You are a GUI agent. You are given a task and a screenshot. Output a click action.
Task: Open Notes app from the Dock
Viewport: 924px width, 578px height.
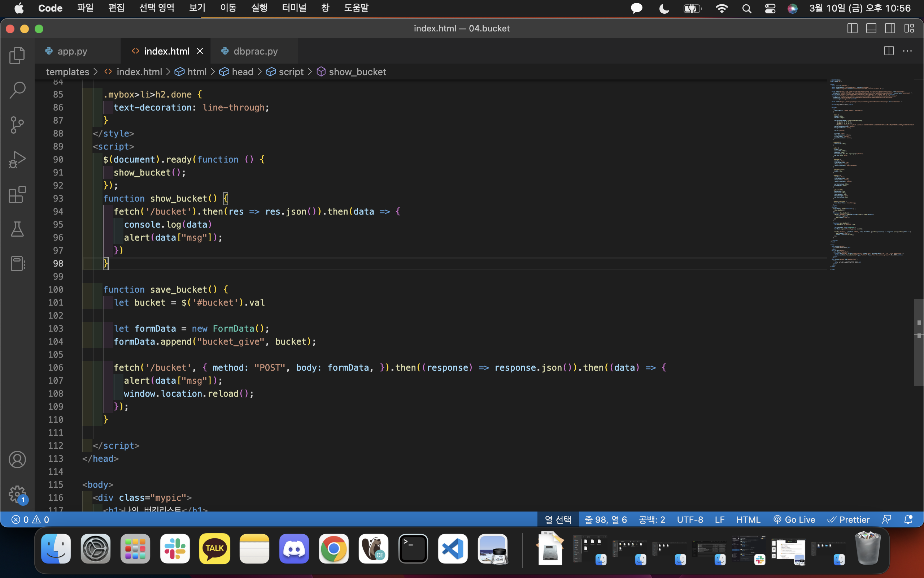254,549
